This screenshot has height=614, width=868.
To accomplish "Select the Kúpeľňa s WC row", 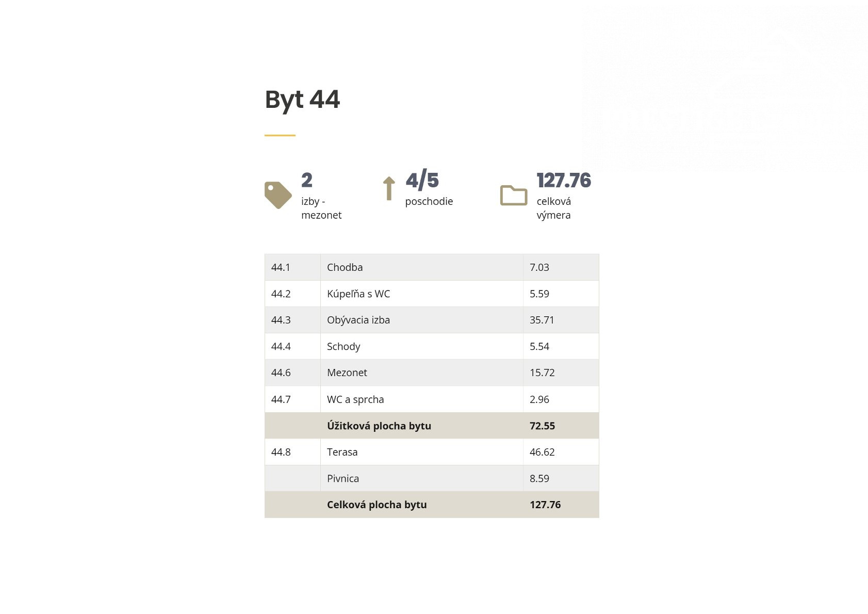I will [432, 294].
